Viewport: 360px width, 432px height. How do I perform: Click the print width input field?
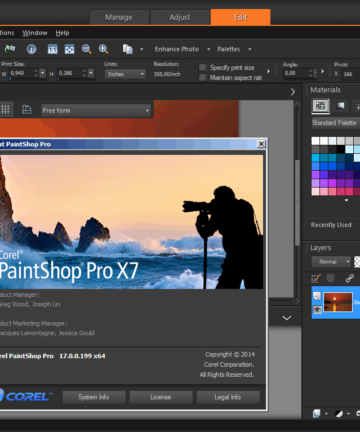22,73
